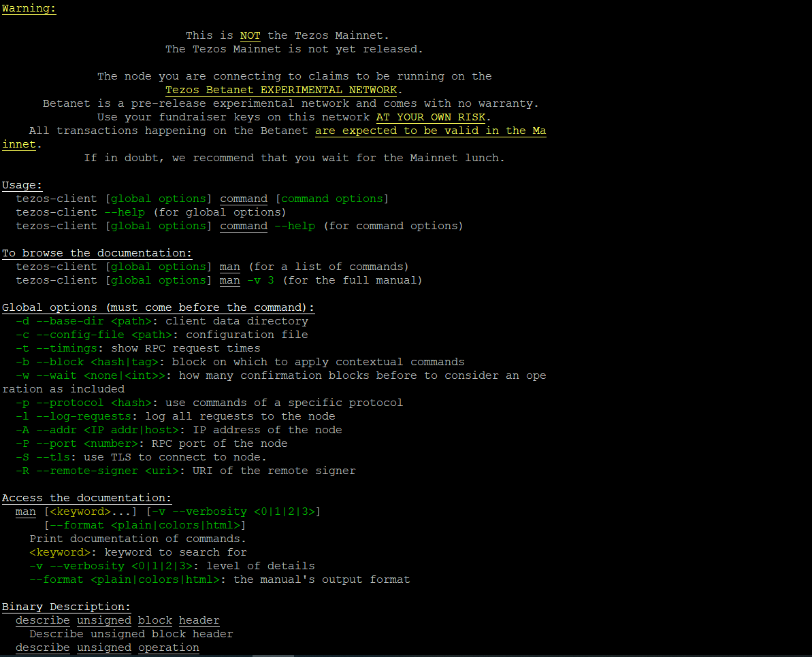Click 'Print documentation of commands.' line
Screen dimensions: 812x657
click(137, 539)
